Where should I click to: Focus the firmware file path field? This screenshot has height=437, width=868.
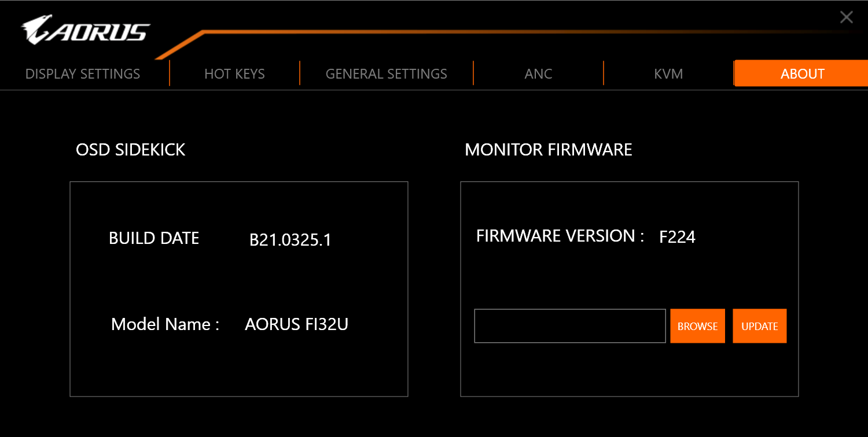569,326
